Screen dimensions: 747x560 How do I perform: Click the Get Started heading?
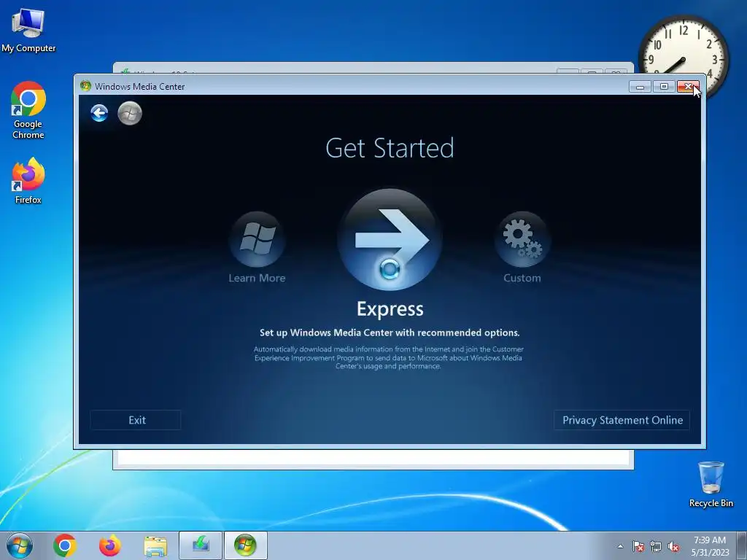[390, 148]
